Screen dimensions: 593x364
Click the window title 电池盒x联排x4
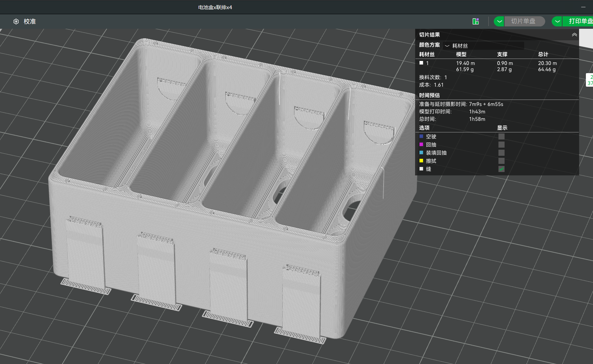[x=215, y=7]
